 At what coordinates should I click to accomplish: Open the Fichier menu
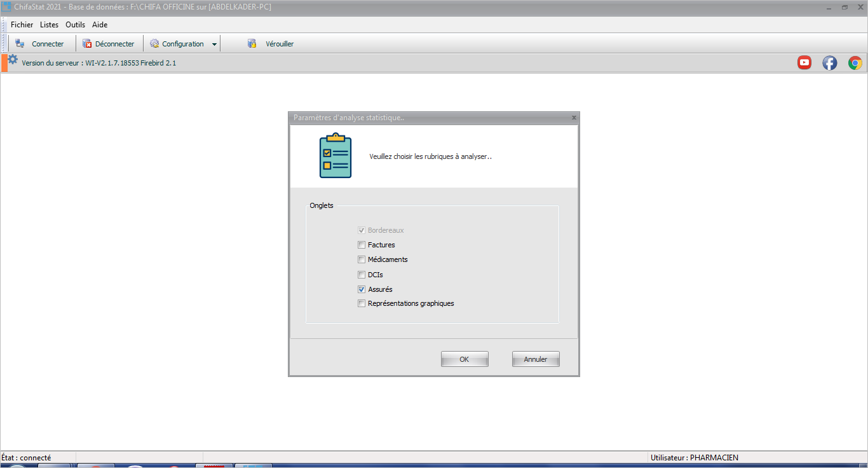[x=22, y=25]
